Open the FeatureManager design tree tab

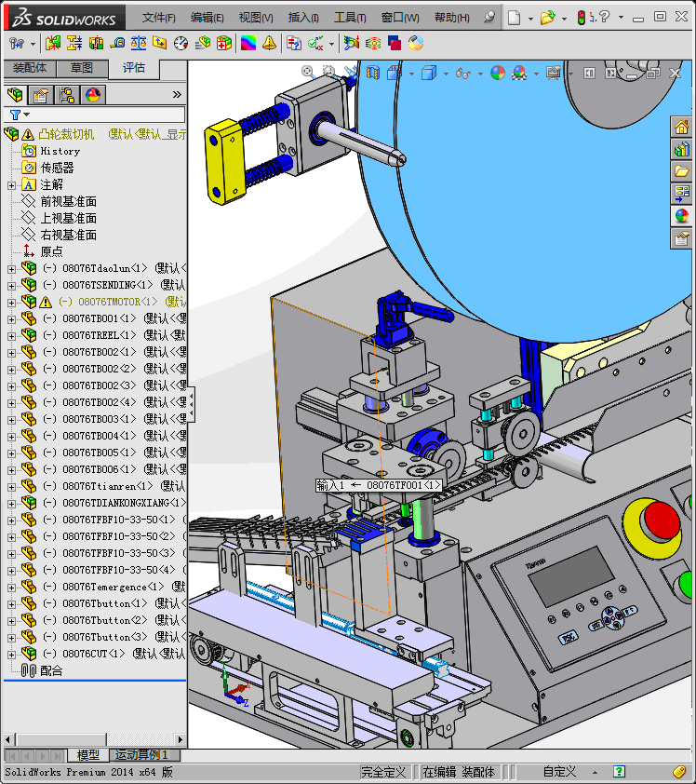15,94
